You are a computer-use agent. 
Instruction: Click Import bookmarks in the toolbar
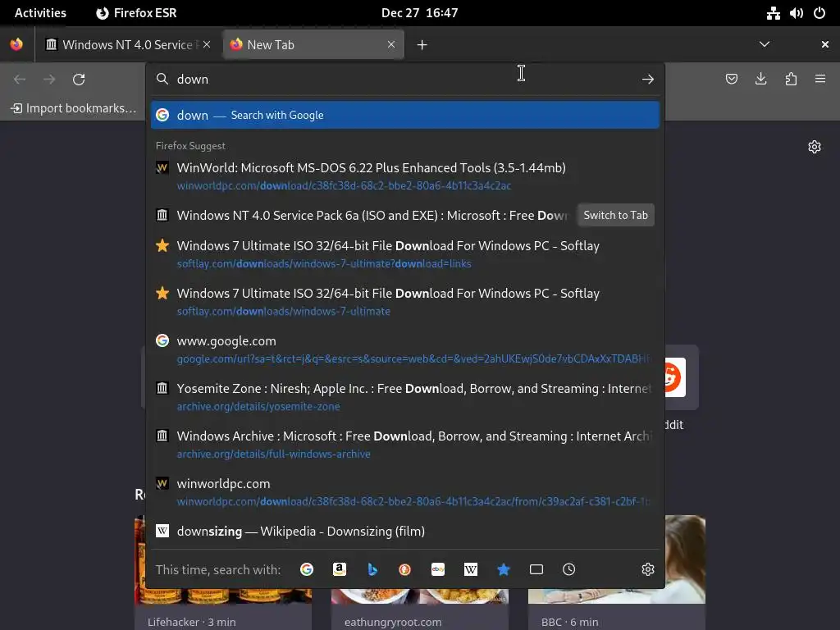(73, 108)
